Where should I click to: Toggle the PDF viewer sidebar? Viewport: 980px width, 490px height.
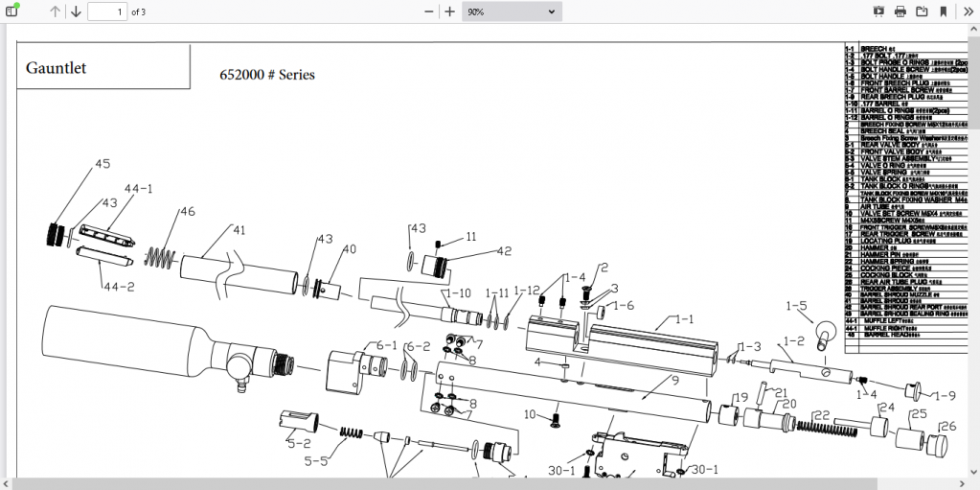point(11,12)
